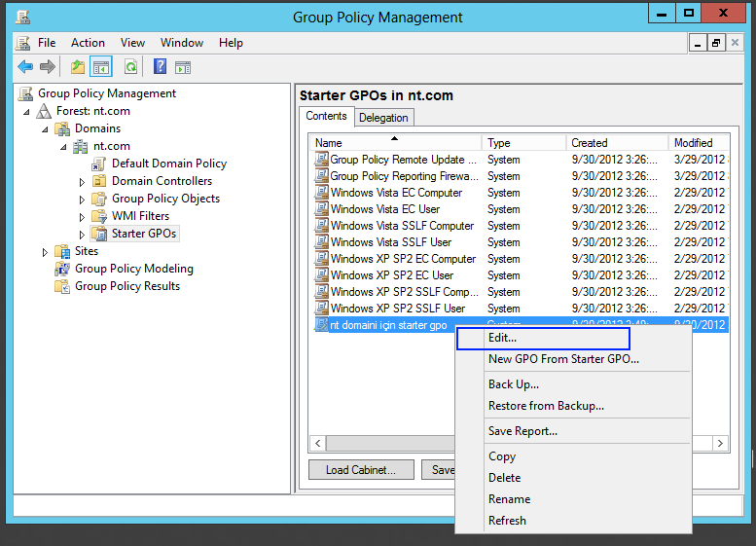Click the Sites folder icon
Screen dimensions: 756x546
point(62,251)
